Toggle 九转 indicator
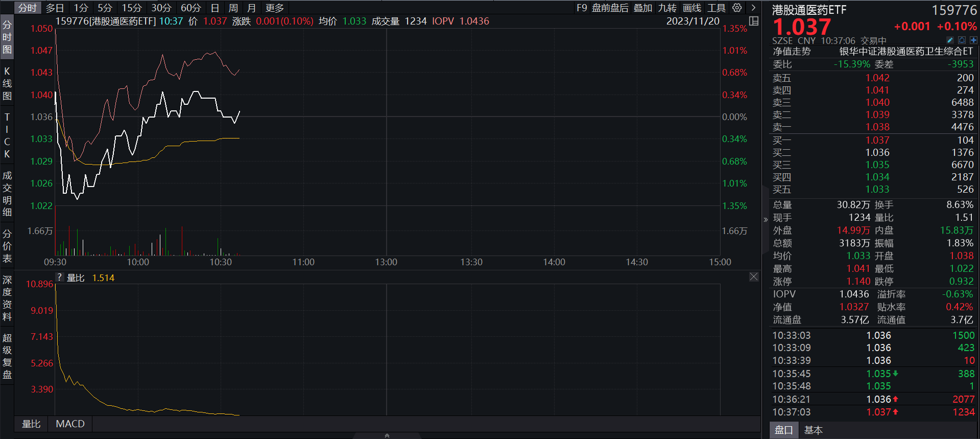 [667, 8]
